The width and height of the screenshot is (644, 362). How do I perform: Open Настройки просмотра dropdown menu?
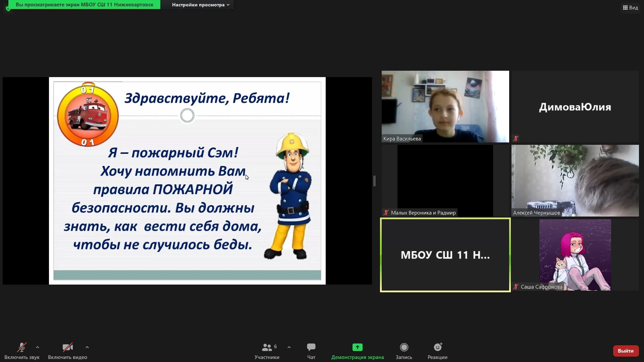201,5
